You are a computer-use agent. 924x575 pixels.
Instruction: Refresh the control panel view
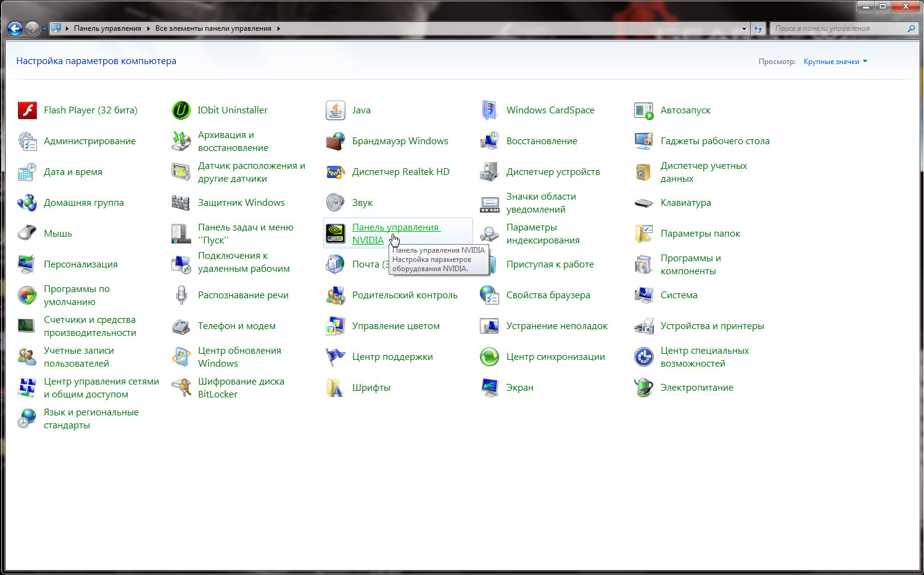pos(759,28)
